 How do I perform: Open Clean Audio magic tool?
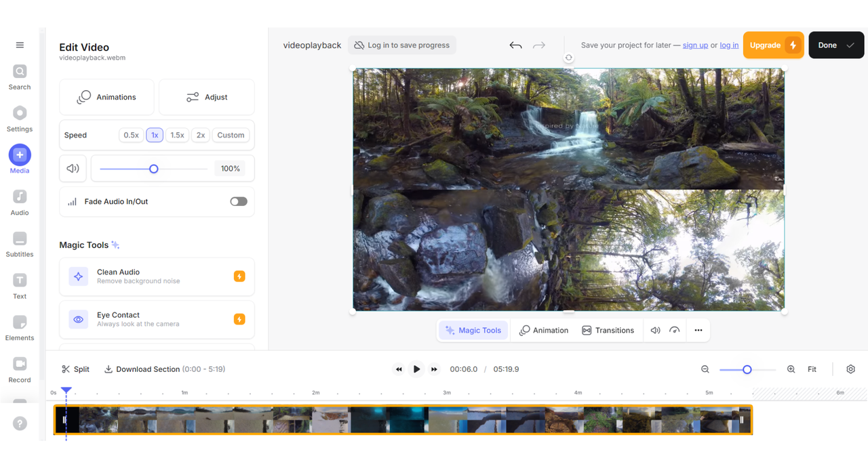pos(157,276)
